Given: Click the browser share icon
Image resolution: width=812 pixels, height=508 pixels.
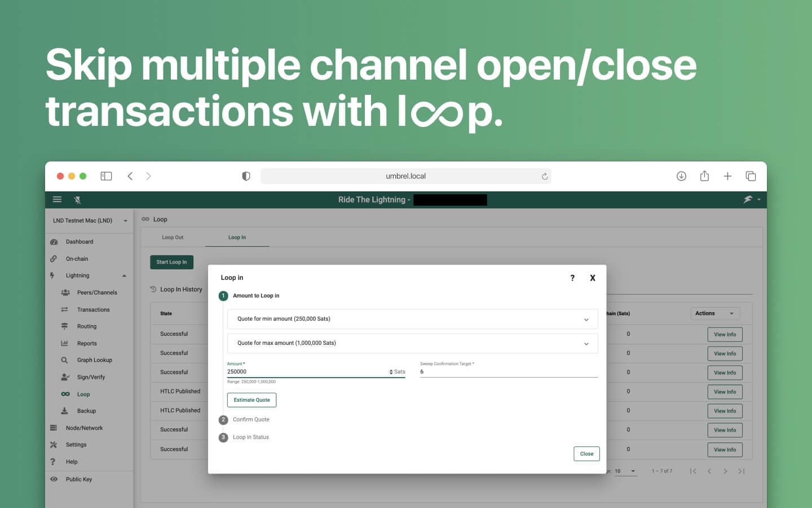Looking at the screenshot, I should tap(704, 176).
